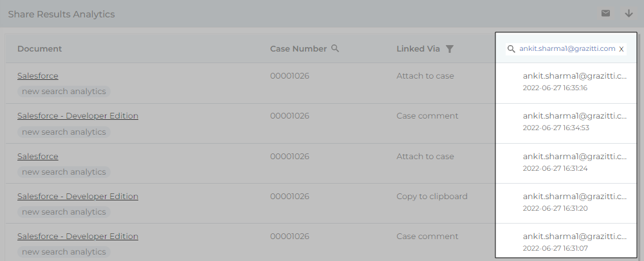
Task: Open the first Salesforce document link
Action: [38, 76]
